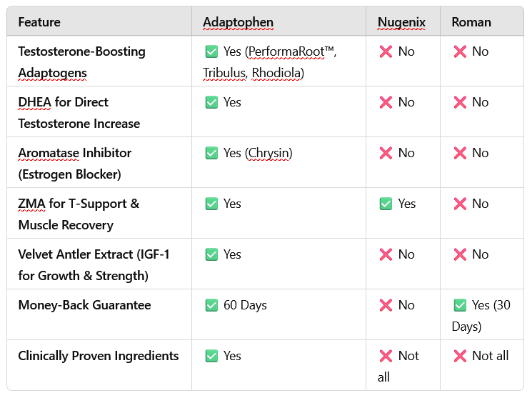Click the underlined DHEA text
This screenshot has width=532, height=398.
[34, 102]
